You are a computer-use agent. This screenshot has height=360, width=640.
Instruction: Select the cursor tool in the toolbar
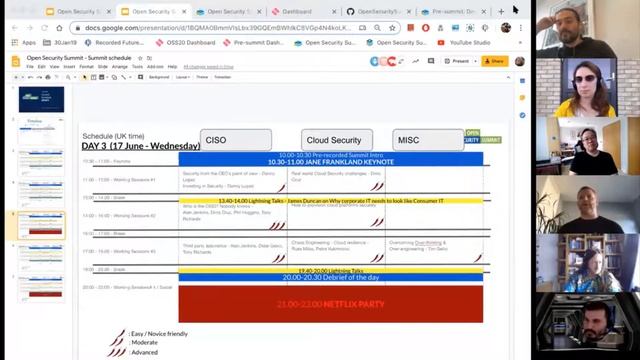click(84, 77)
